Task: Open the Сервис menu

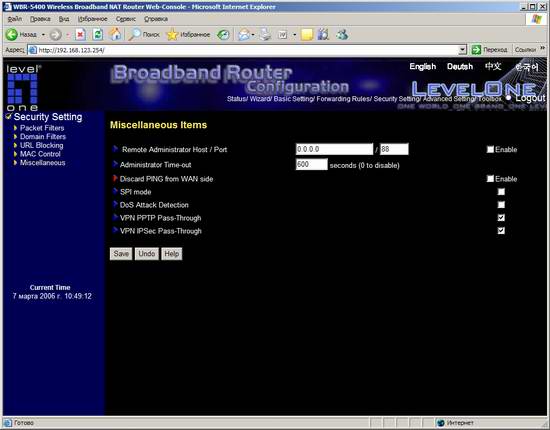Action: [x=126, y=19]
